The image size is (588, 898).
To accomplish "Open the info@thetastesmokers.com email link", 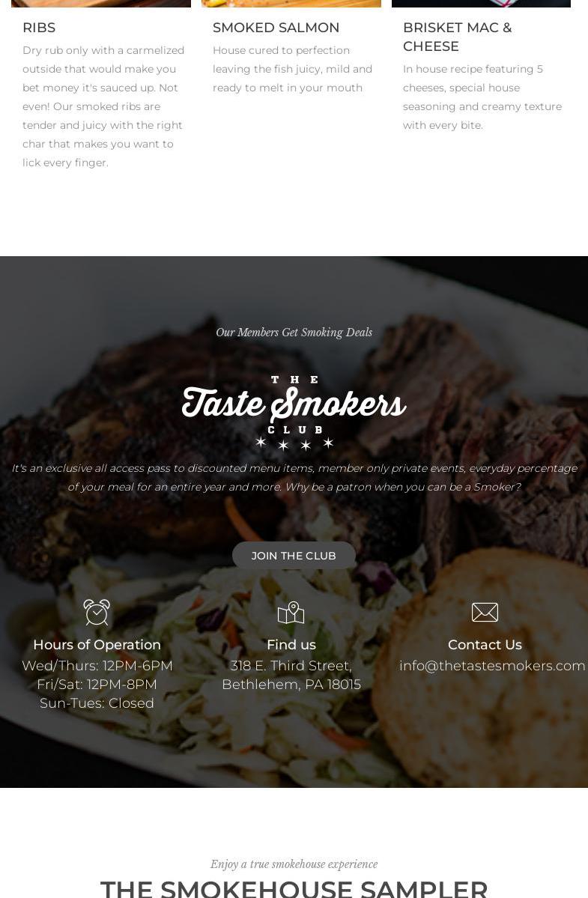I will tap(492, 666).
